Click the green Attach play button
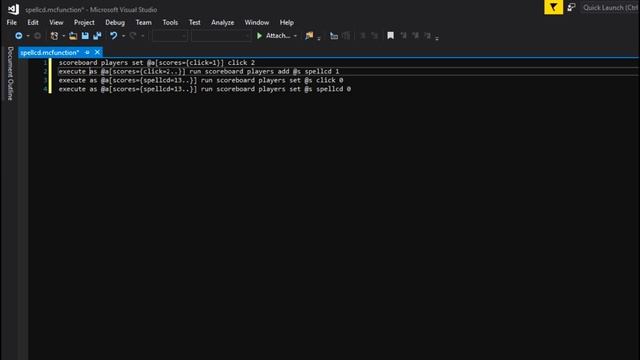640x360 pixels. coord(273,36)
